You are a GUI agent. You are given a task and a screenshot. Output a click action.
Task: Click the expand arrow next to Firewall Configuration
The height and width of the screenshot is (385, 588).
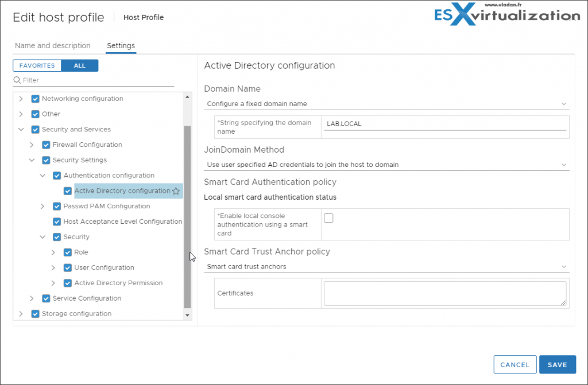(32, 145)
